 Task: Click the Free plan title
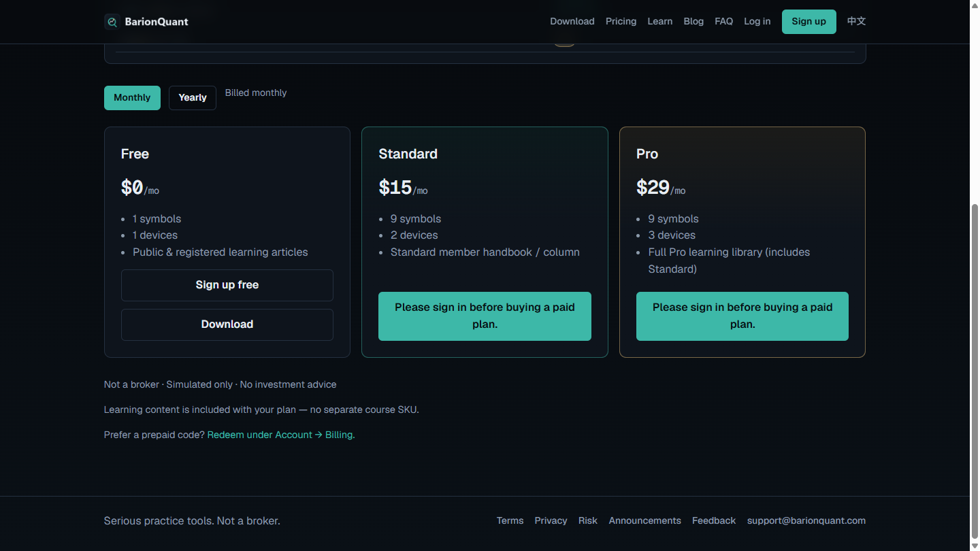135,154
